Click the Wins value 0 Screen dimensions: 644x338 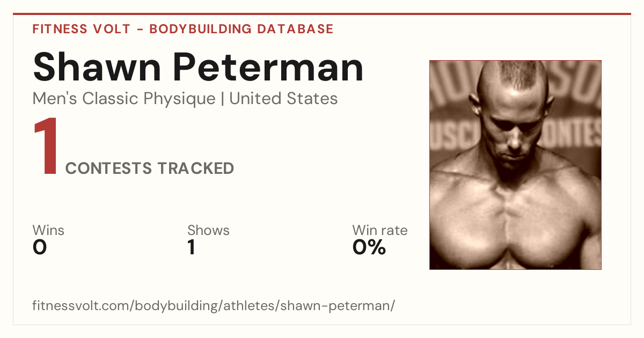[40, 247]
